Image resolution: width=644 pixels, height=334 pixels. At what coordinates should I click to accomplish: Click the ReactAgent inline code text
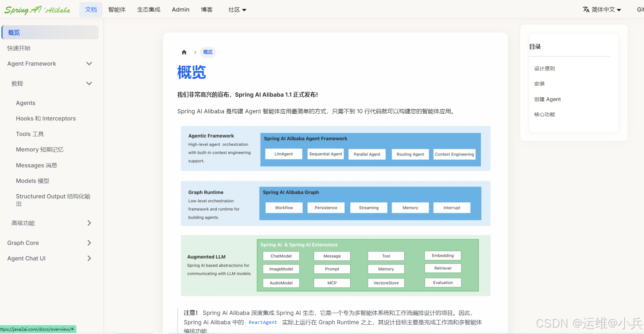[263, 322]
